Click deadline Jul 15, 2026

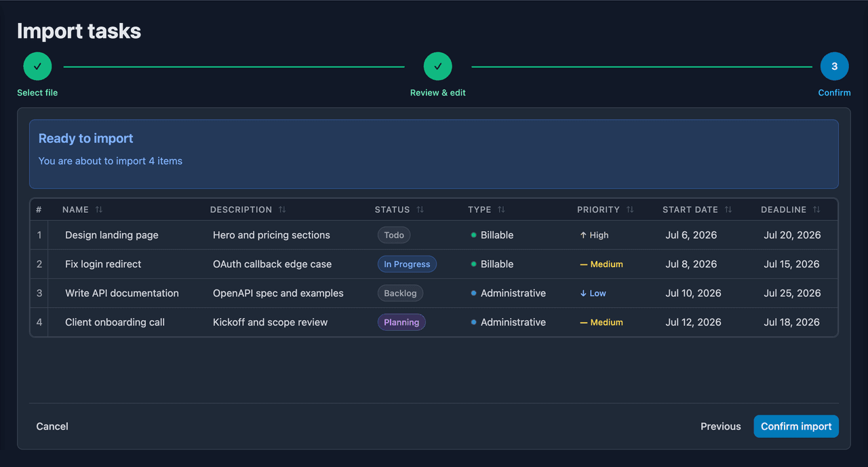click(791, 264)
